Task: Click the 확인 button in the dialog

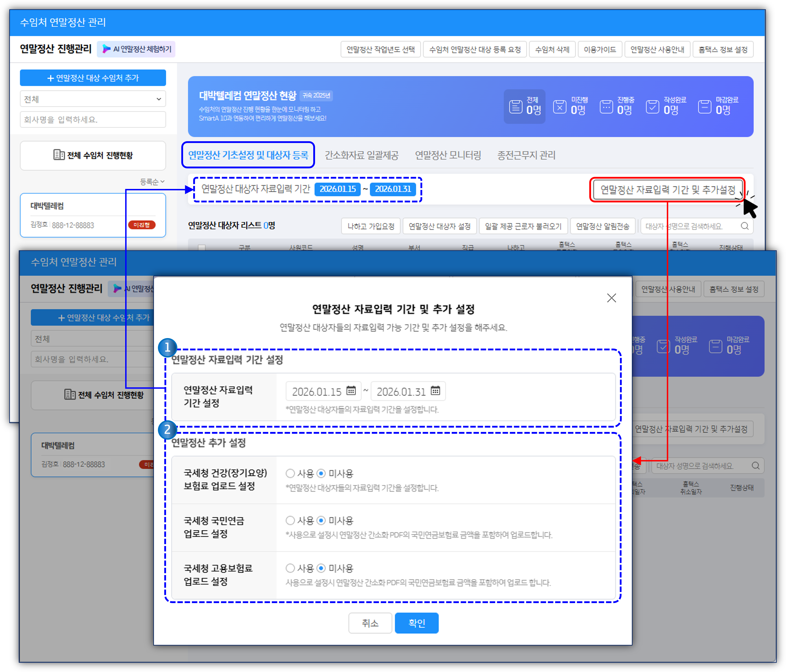Action: 416,623
